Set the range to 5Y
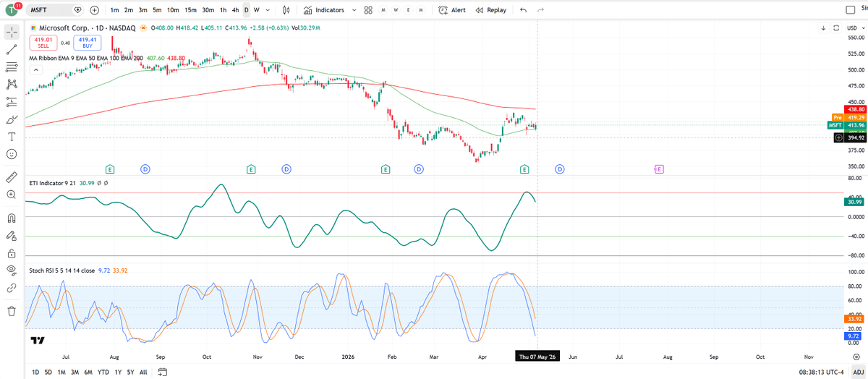Viewport: 868px width, 379px height. [x=129, y=372]
